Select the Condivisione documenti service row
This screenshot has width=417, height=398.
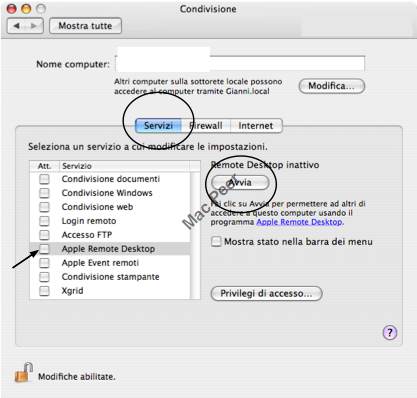(x=110, y=179)
